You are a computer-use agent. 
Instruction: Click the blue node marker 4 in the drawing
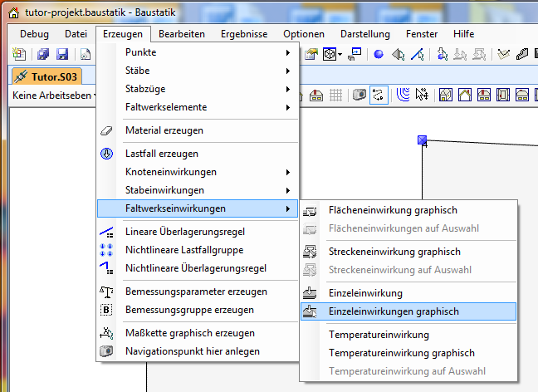(x=422, y=140)
